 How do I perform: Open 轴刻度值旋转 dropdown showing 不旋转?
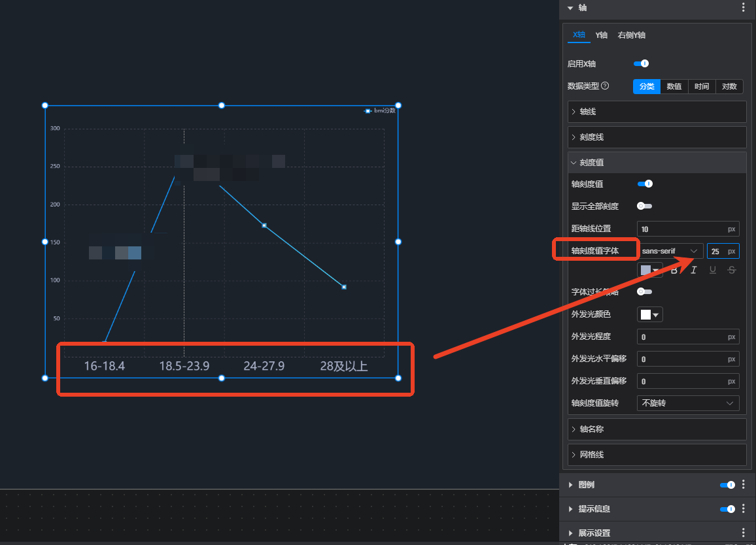coord(687,403)
